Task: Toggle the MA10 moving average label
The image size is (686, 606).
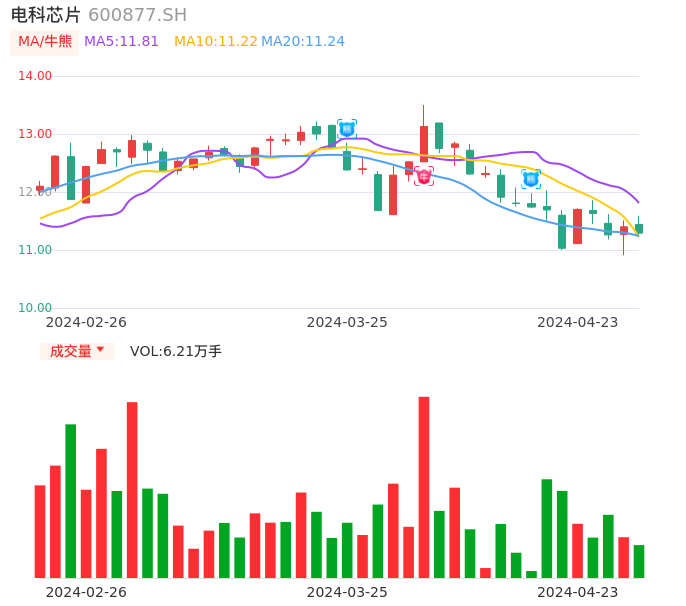Action: coord(215,42)
